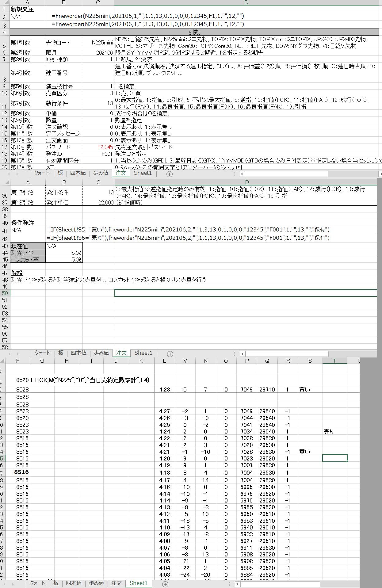Select the 歩み値 tab in the bottom pane
The image size is (382, 588).
click(96, 583)
